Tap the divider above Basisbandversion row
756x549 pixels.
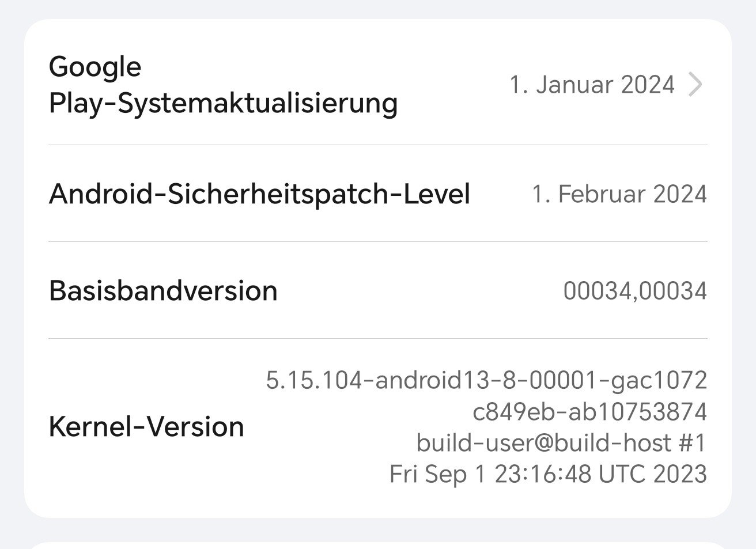click(377, 242)
